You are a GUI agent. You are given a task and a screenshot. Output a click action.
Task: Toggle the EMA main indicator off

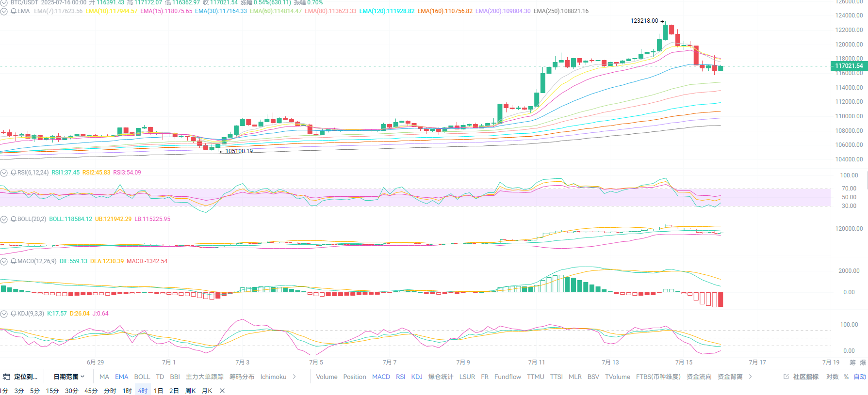122,377
